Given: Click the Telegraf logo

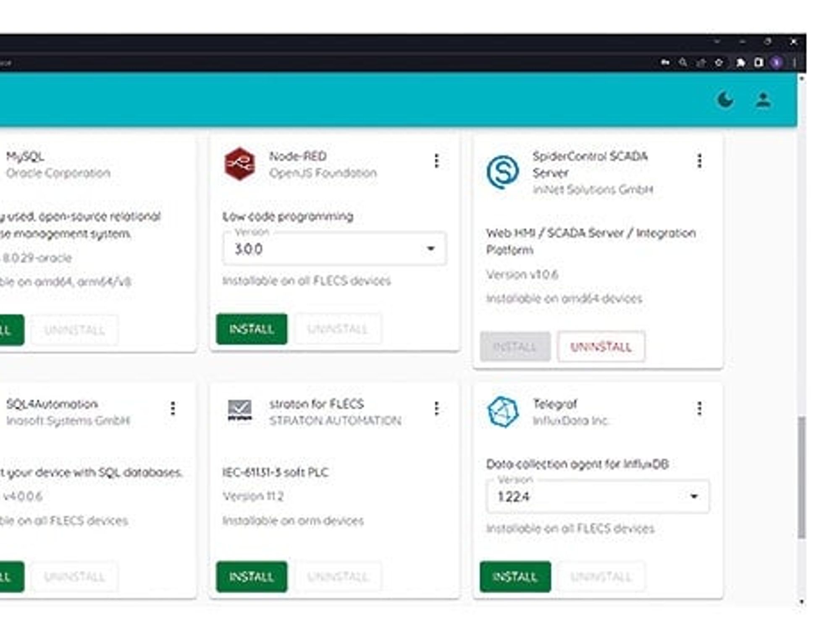Looking at the screenshot, I should 503,412.
